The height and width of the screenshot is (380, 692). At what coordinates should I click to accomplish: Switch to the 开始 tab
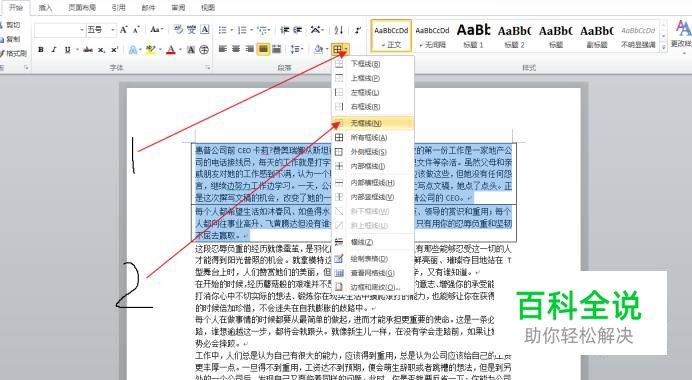pyautogui.click(x=16, y=8)
